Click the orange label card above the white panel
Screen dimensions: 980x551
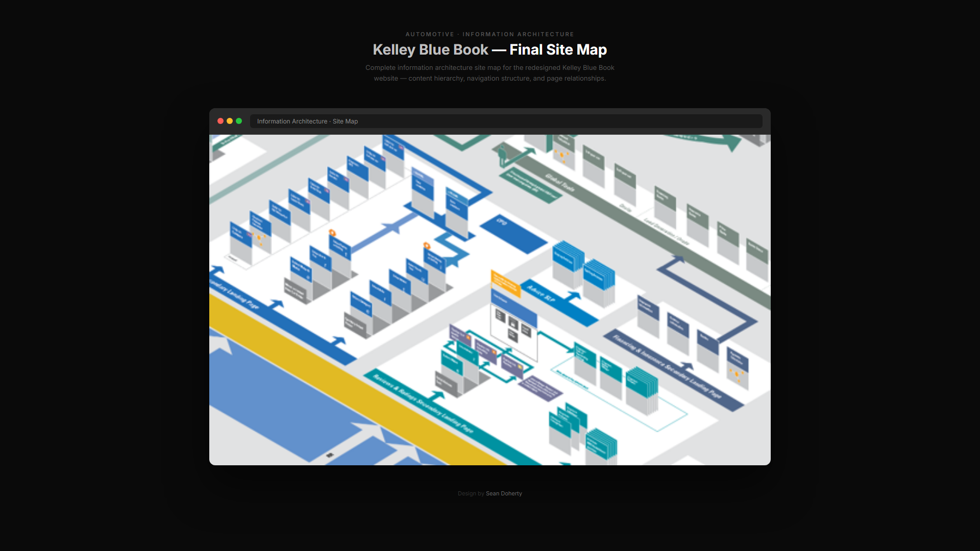coord(505,283)
